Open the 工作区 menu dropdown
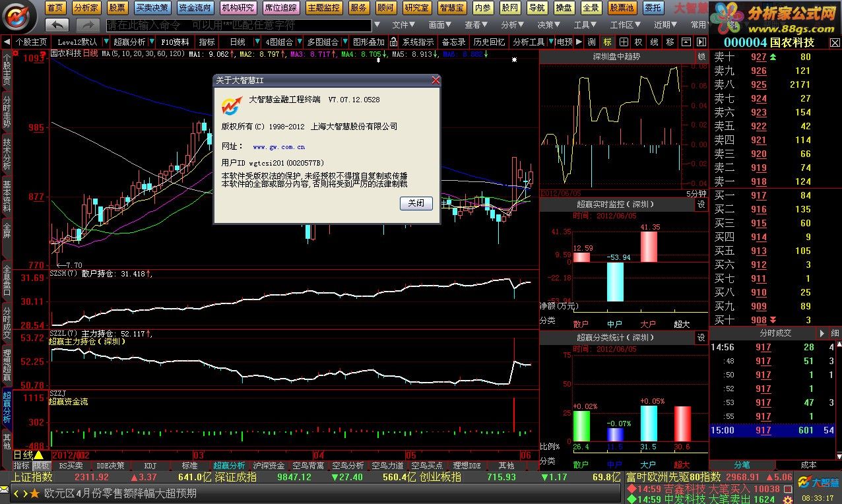The image size is (842, 504). pos(626,25)
